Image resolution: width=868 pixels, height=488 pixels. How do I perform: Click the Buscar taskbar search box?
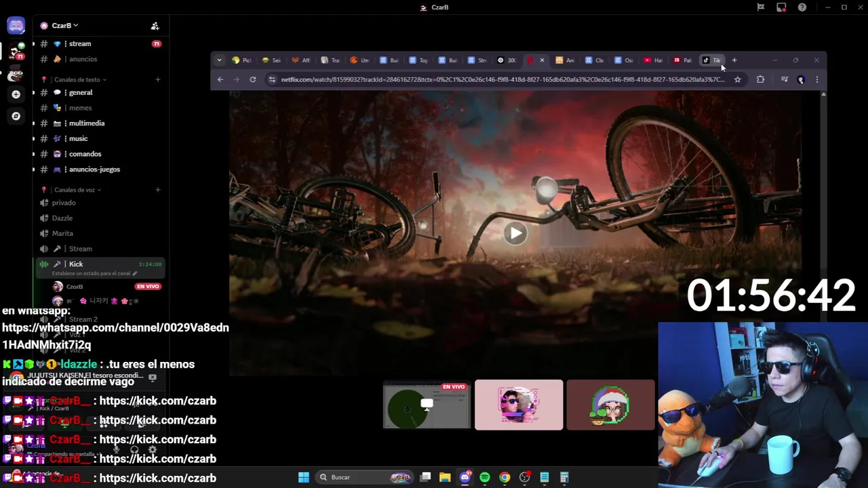click(364, 477)
